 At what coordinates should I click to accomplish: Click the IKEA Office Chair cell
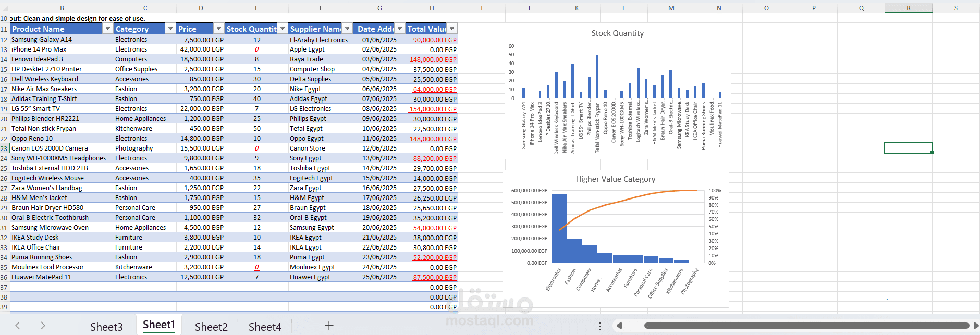[x=62, y=247]
